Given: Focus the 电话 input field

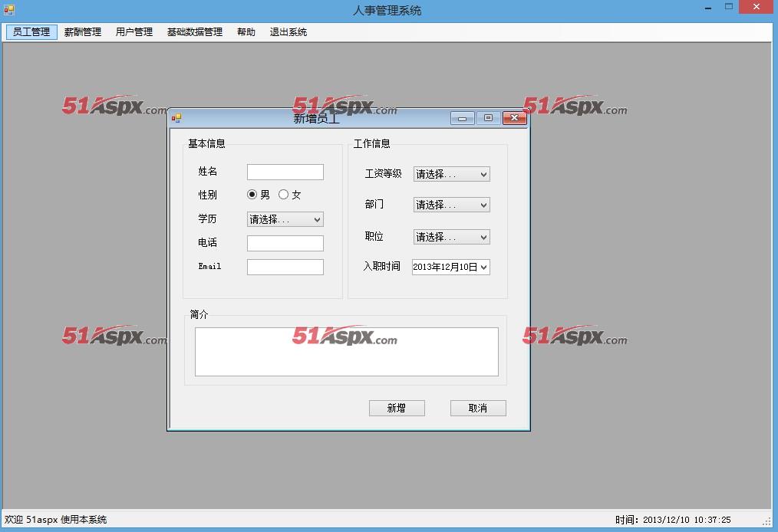Looking at the screenshot, I should pos(285,243).
